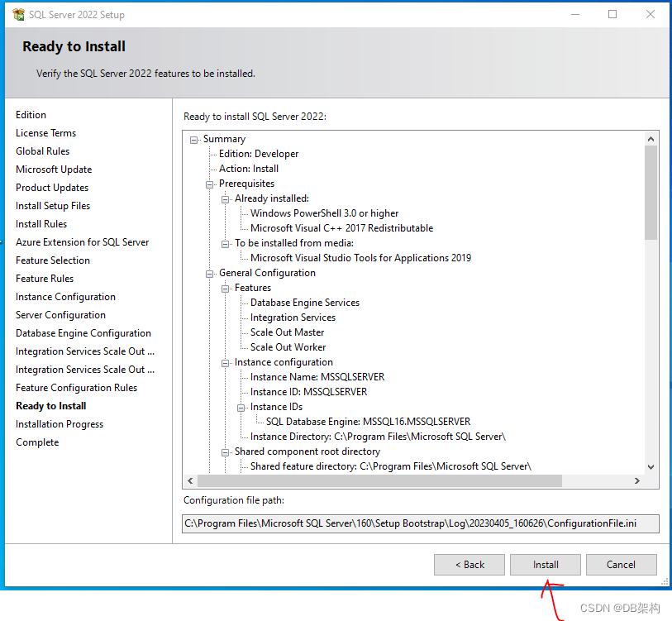Collapse the To be installed from media node
The image size is (672, 621).
(224, 242)
